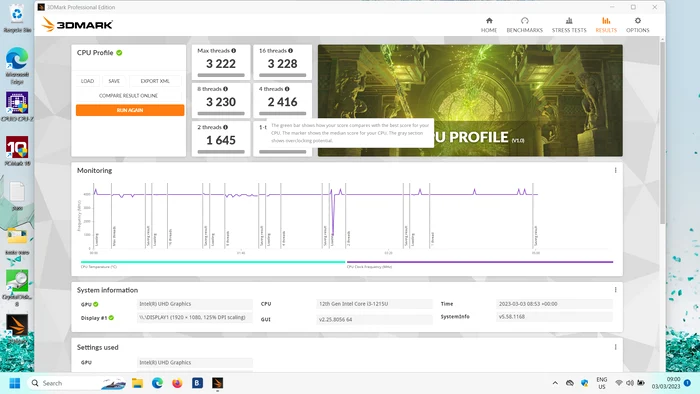Click the Max threads info icon
Viewport: 700px width, 394px height.
pyautogui.click(x=233, y=51)
